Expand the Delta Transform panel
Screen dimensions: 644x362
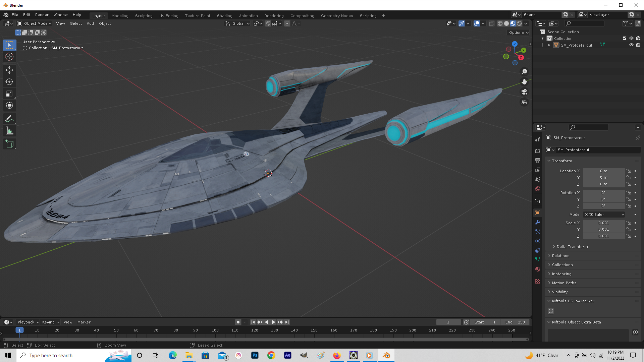[x=572, y=247]
